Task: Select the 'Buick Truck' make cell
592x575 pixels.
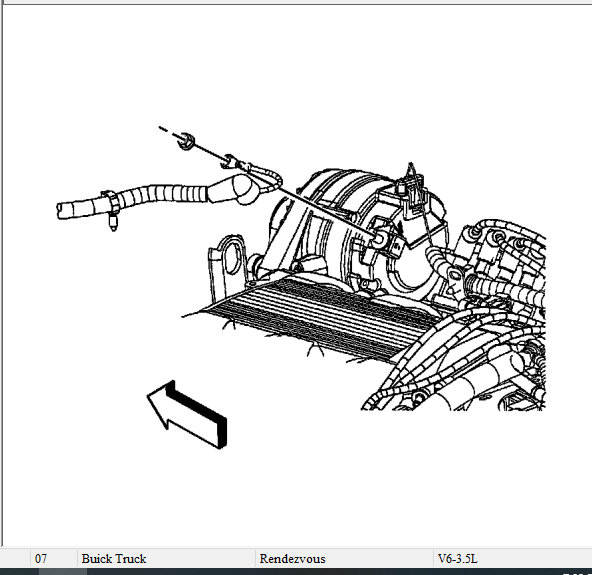Action: (x=166, y=558)
